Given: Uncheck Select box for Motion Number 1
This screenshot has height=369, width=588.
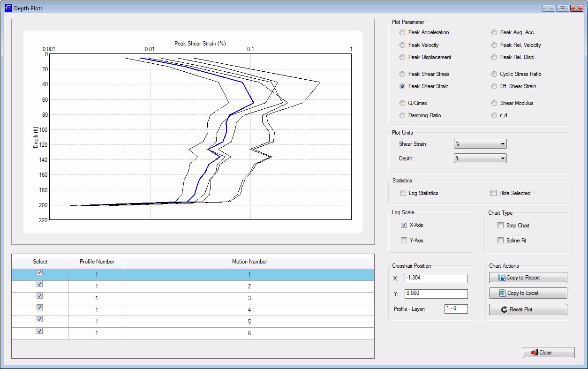Looking at the screenshot, I should click(x=40, y=272).
